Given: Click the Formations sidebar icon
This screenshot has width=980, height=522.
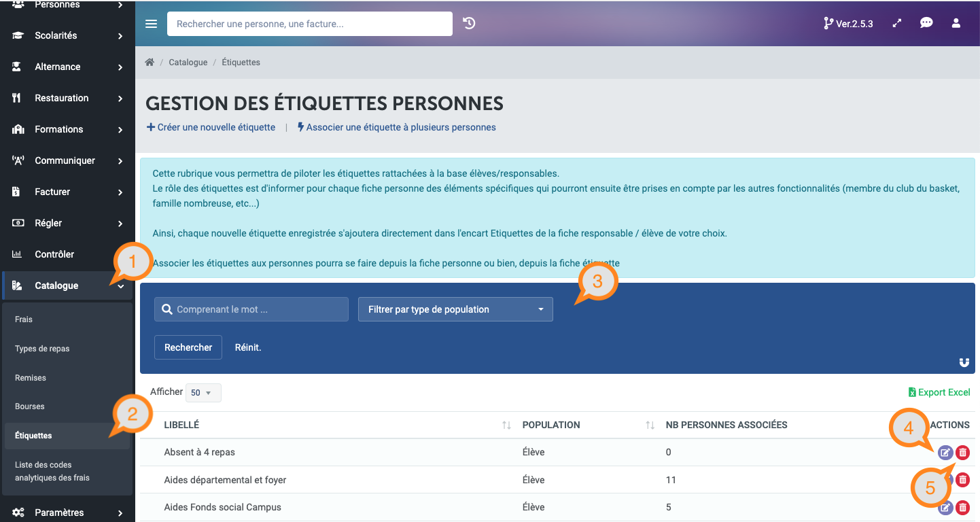Looking at the screenshot, I should [18, 129].
